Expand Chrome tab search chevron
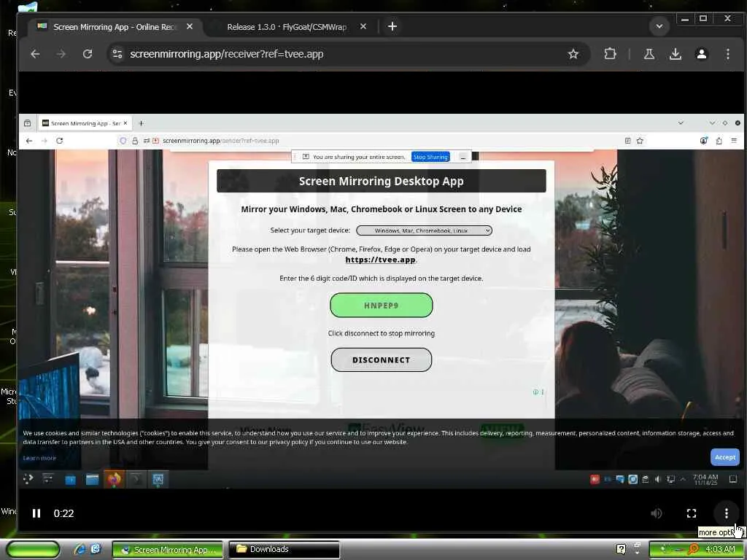Viewport: 747px width, 560px height. [659, 26]
